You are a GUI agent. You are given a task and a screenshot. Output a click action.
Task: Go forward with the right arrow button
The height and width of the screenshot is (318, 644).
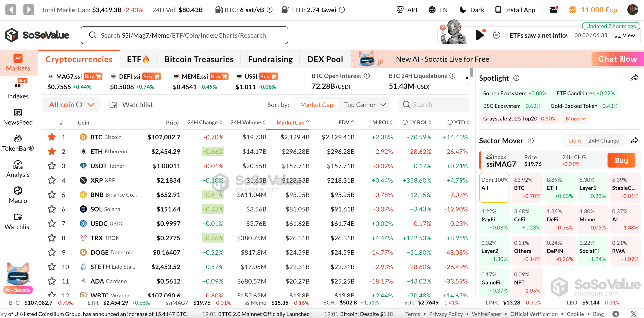tap(29, 10)
